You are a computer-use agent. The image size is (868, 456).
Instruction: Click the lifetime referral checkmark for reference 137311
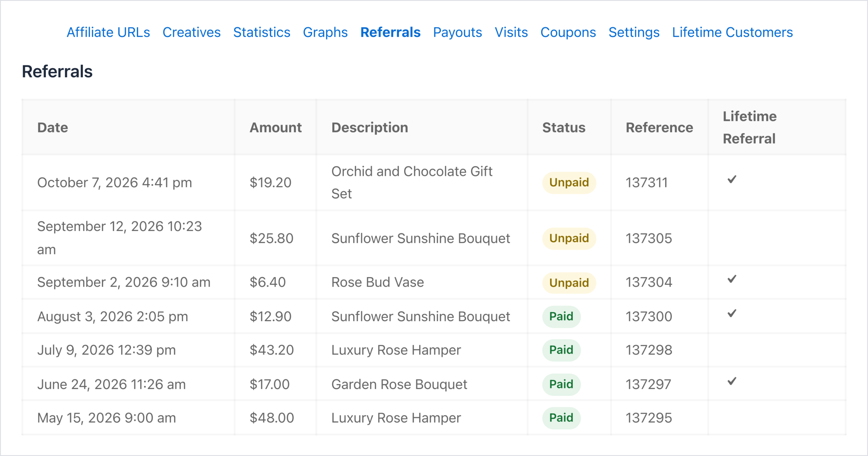[x=732, y=179]
